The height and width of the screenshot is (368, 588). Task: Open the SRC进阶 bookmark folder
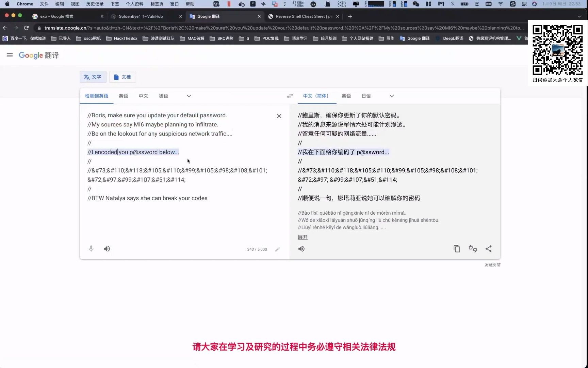[x=222, y=39]
